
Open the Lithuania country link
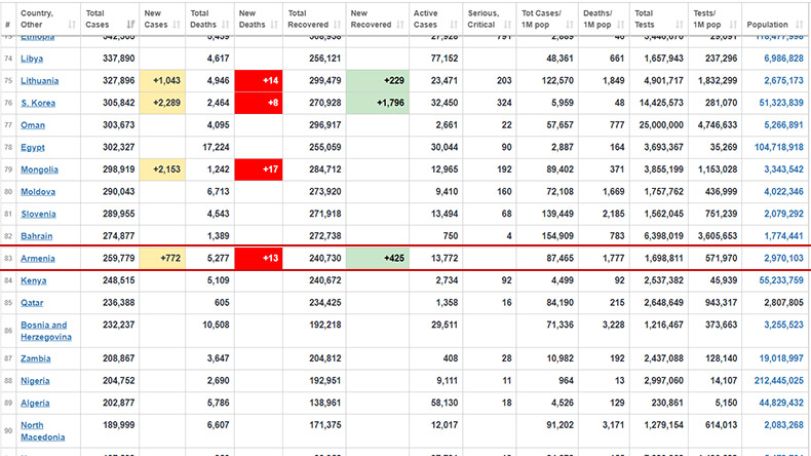39,81
